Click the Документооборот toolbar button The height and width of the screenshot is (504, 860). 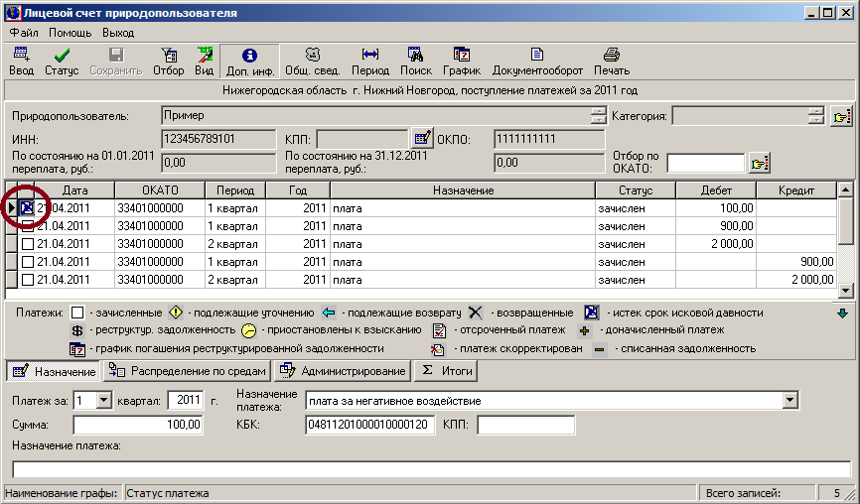[536, 57]
